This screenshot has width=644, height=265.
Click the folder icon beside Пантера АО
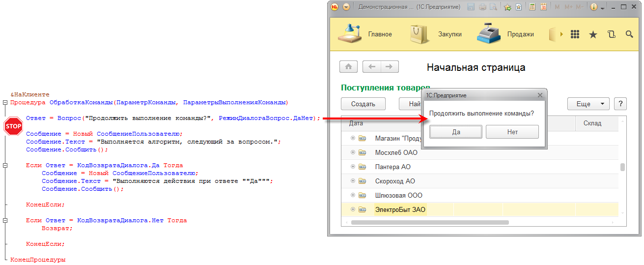point(363,167)
